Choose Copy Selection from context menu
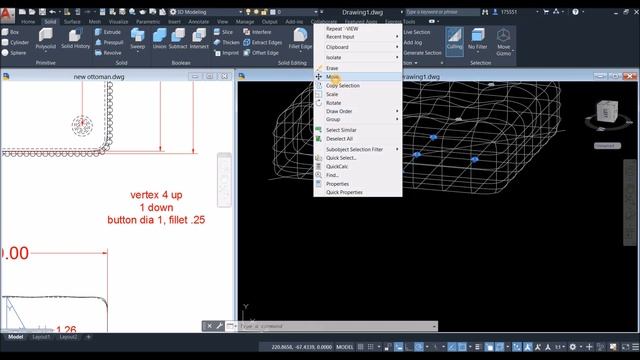Image resolution: width=640 pixels, height=360 pixels. coord(358,86)
